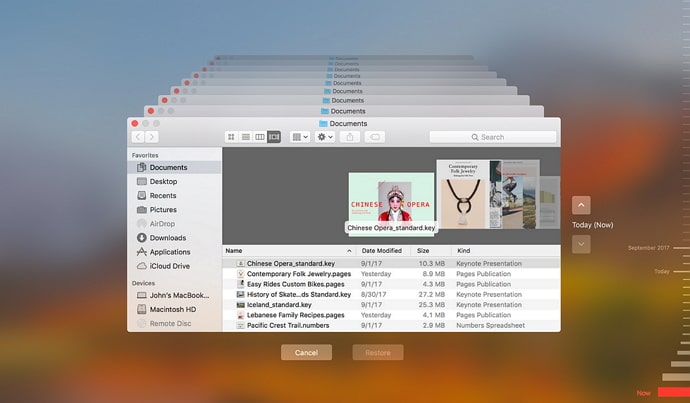Select the red Now timeline marker
The width and height of the screenshot is (690, 403).
pos(674,392)
